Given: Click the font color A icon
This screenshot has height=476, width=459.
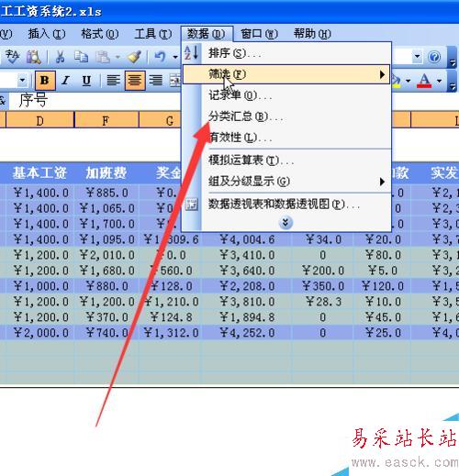Looking at the screenshot, I should 424,81.
